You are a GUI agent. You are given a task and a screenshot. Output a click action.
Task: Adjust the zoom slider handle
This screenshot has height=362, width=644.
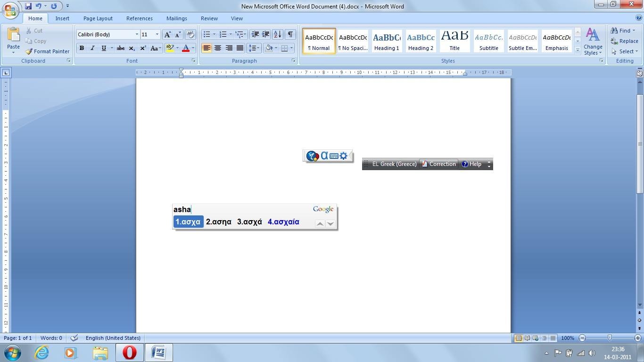610,338
